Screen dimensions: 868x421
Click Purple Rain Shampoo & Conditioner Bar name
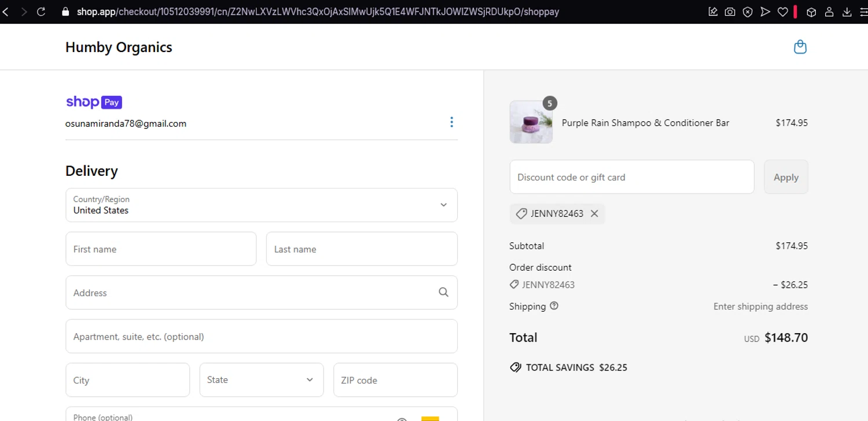tap(645, 123)
